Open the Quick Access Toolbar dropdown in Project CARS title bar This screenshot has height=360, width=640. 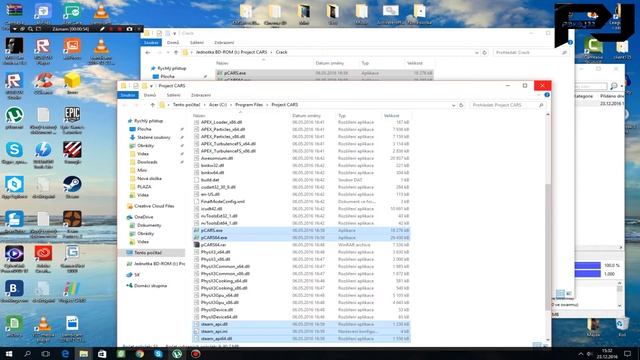click(151, 86)
